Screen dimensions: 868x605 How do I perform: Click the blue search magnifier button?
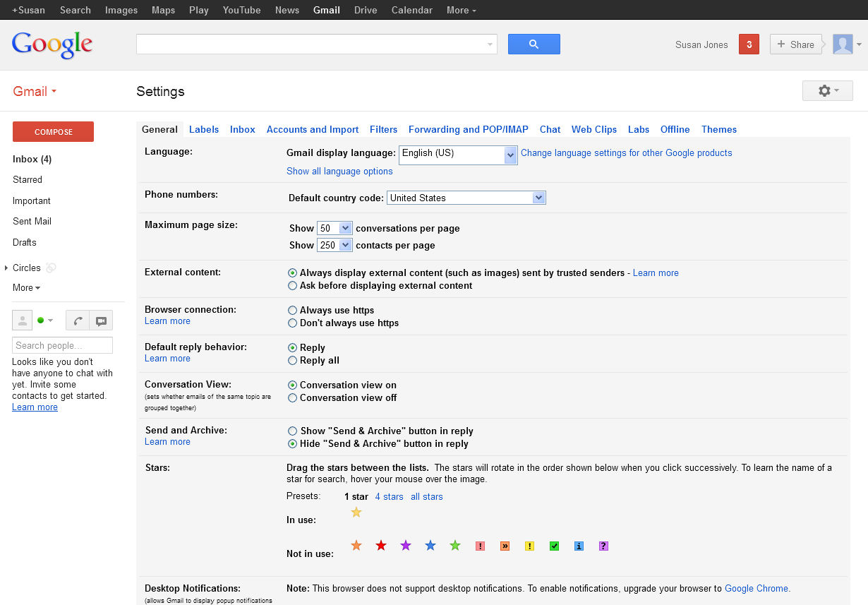point(534,44)
